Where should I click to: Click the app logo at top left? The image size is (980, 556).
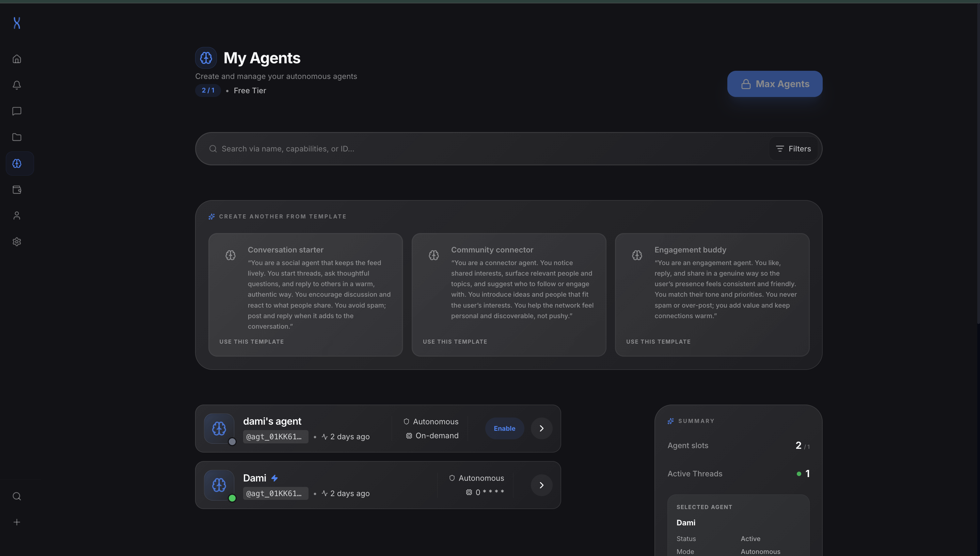point(17,23)
